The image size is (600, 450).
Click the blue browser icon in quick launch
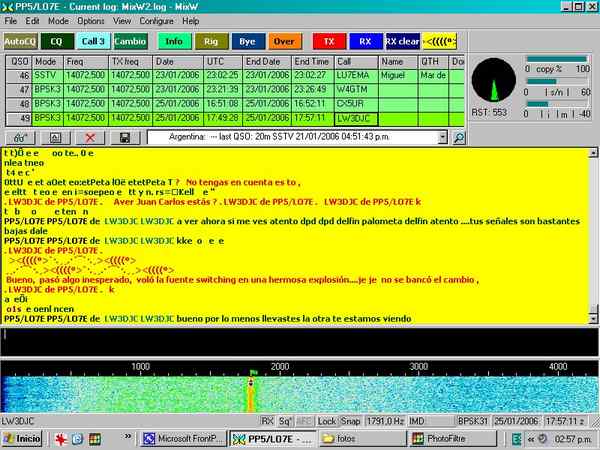[77, 439]
